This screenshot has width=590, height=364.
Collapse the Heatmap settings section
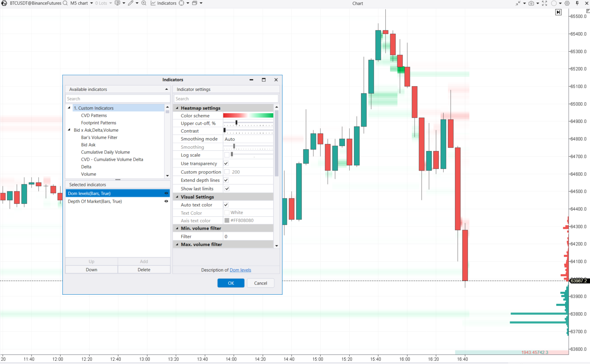[177, 108]
